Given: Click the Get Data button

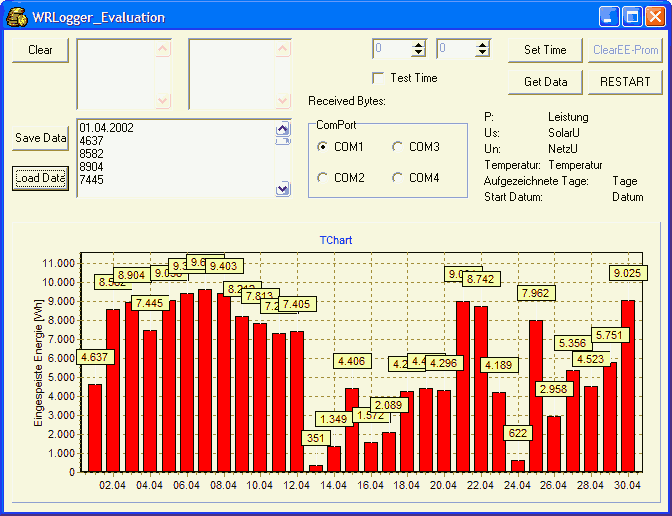Looking at the screenshot, I should click(545, 82).
